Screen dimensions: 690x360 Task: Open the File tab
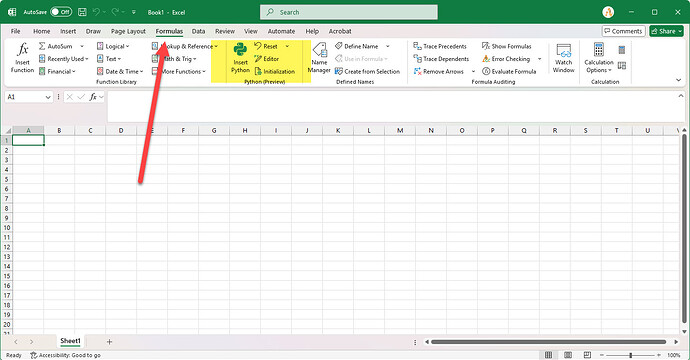15,31
